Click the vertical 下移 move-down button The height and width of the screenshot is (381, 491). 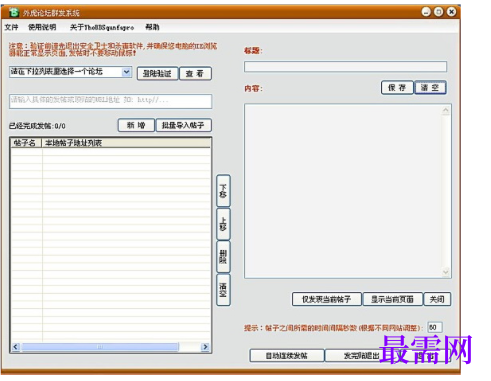click(223, 190)
